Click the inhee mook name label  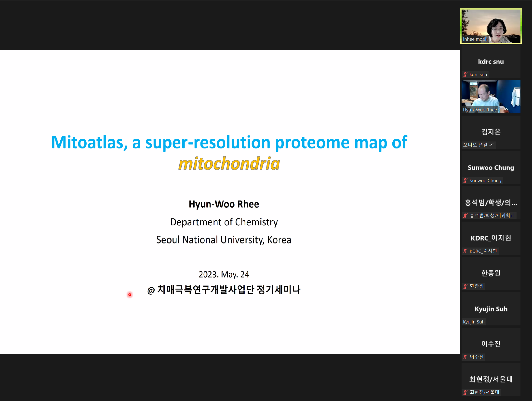[475, 39]
